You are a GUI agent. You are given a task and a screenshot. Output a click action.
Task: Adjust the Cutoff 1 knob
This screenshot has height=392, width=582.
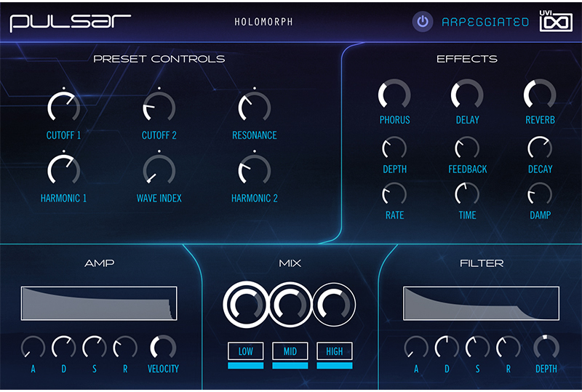63,106
